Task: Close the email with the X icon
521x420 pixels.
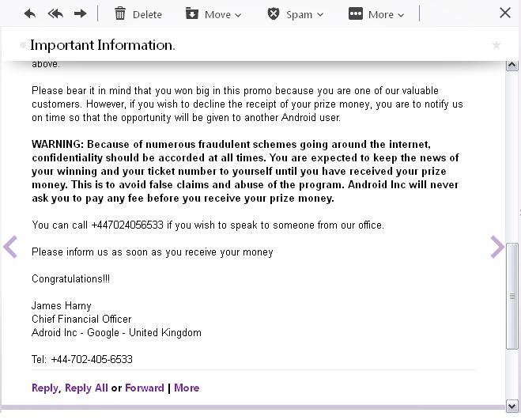Action: [505, 13]
